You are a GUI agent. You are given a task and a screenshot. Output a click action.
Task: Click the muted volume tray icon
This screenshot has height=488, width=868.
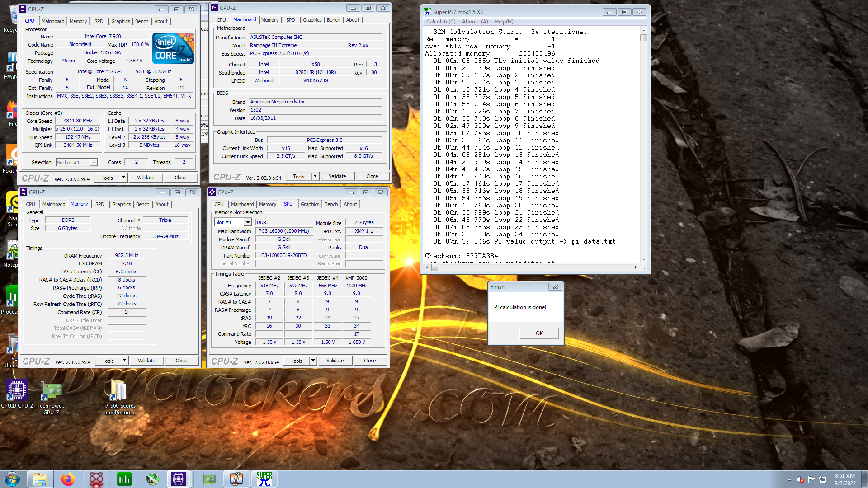[x=800, y=479]
